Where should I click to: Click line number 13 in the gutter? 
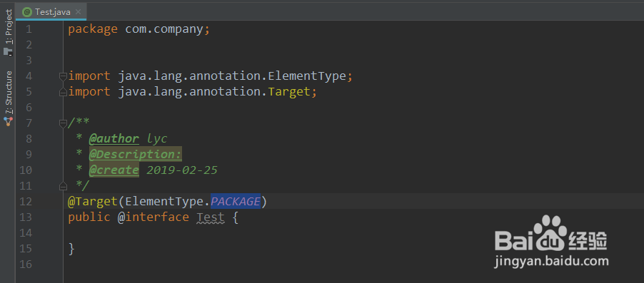tap(26, 217)
